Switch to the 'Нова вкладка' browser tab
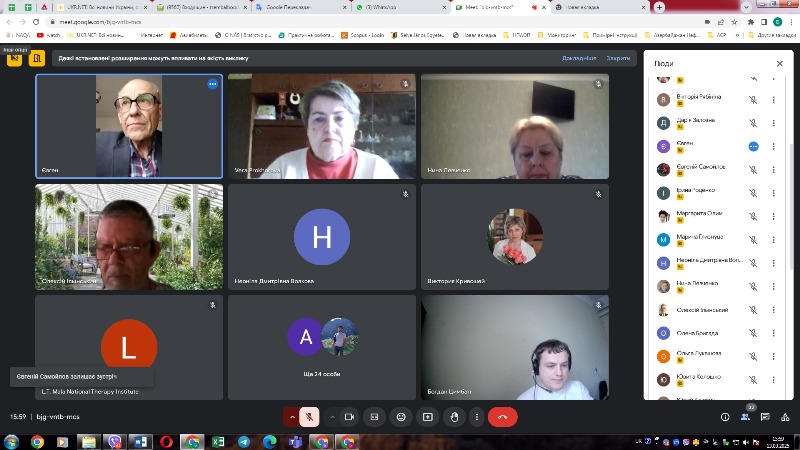This screenshot has width=800, height=450. pyautogui.click(x=599, y=7)
